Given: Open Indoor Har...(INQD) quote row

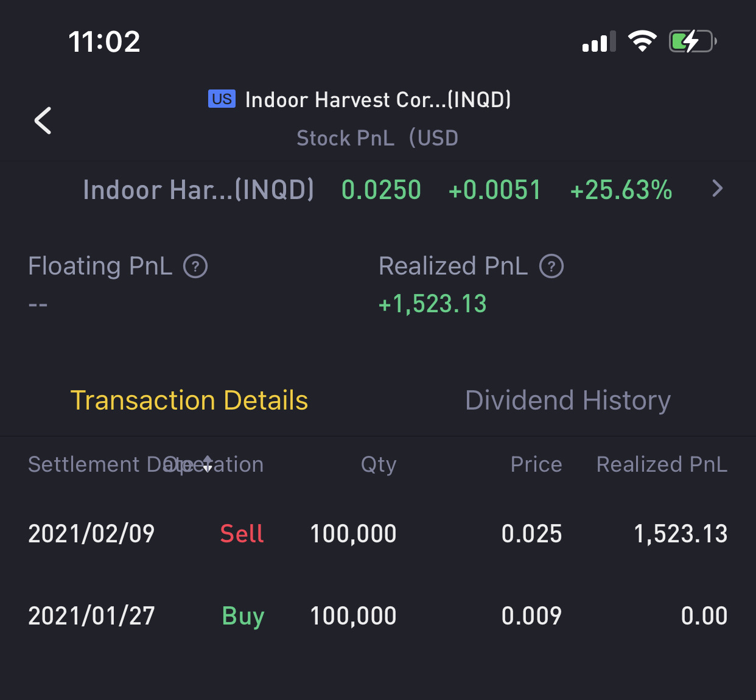Looking at the screenshot, I should 378,189.
